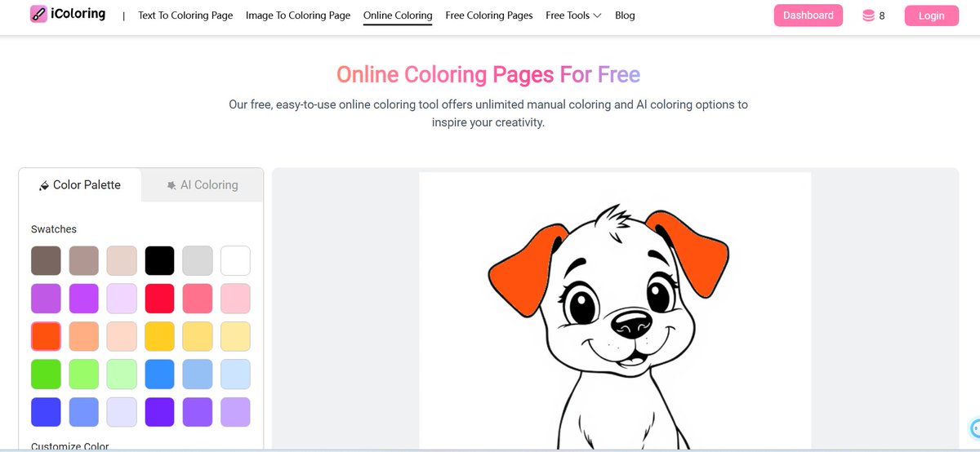Click the Swatches section label
This screenshot has width=980, height=452.
pos(54,229)
